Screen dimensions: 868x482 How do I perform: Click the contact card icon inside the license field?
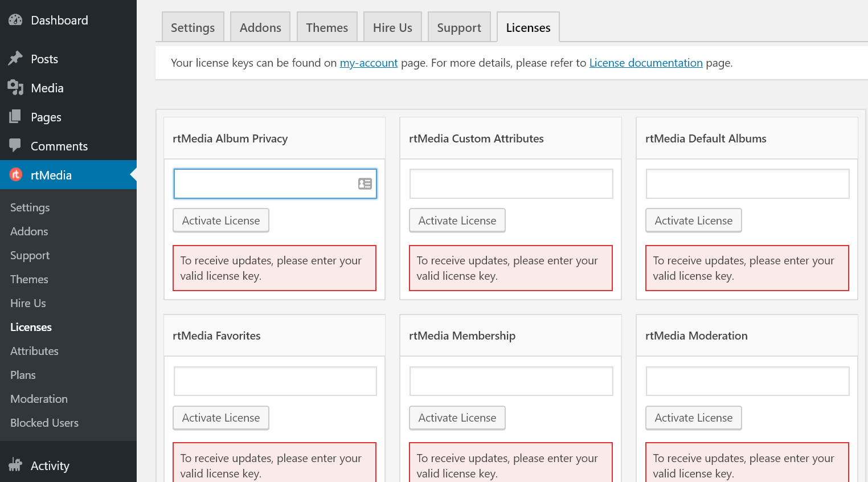(x=365, y=183)
